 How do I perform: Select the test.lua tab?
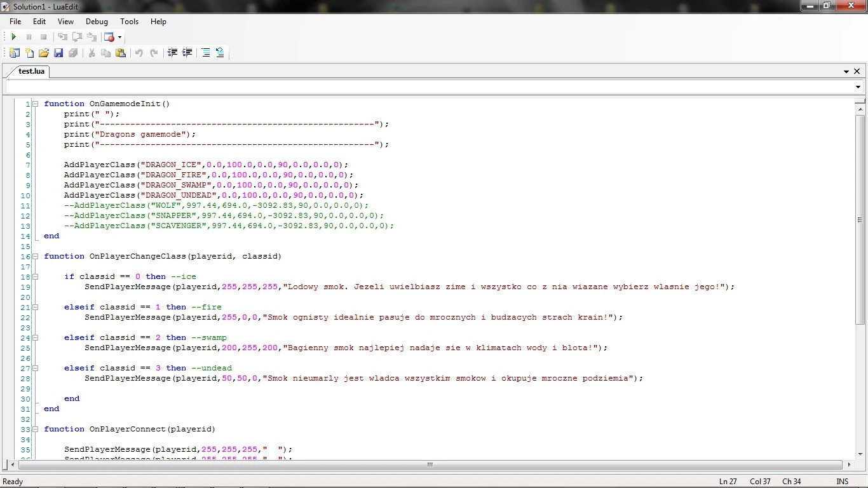pos(31,71)
